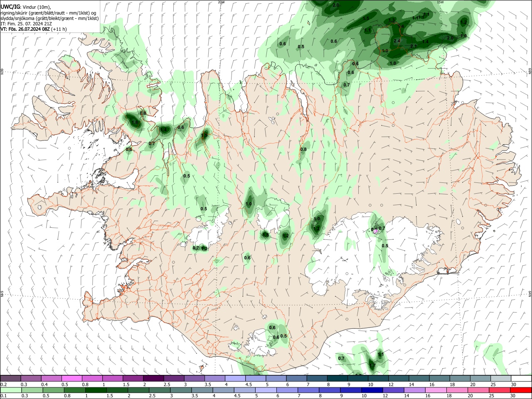This screenshot has height=399, width=532.
Task: Click the light purple rain-legend swatch at 14
Action: pyautogui.click(x=414, y=390)
